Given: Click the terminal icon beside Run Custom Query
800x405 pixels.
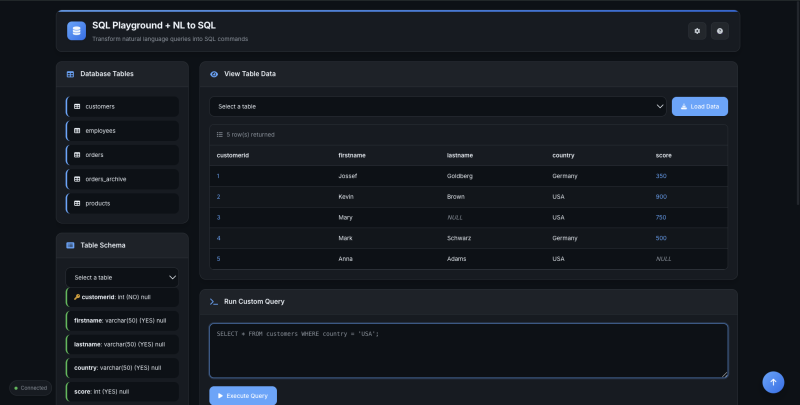Looking at the screenshot, I should (x=214, y=301).
